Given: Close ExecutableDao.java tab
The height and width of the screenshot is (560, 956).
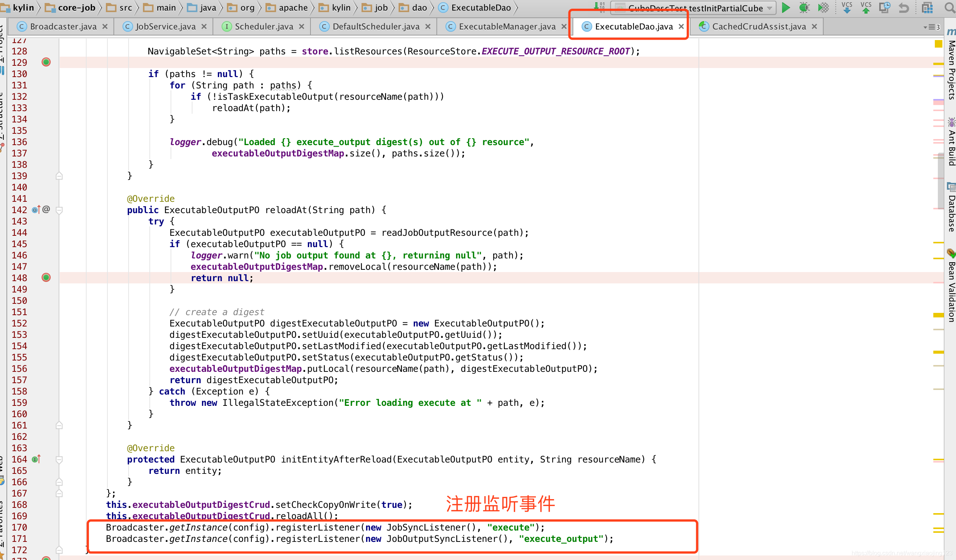Looking at the screenshot, I should click(x=681, y=26).
